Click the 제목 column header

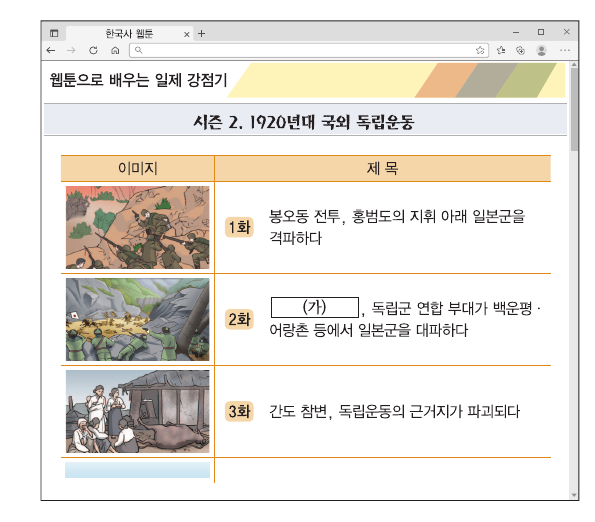tap(382, 168)
